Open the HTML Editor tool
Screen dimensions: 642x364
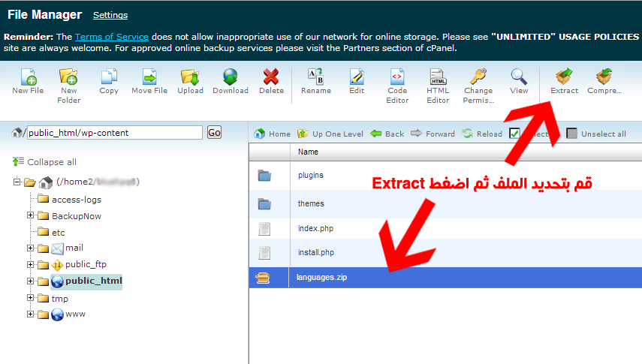(438, 77)
